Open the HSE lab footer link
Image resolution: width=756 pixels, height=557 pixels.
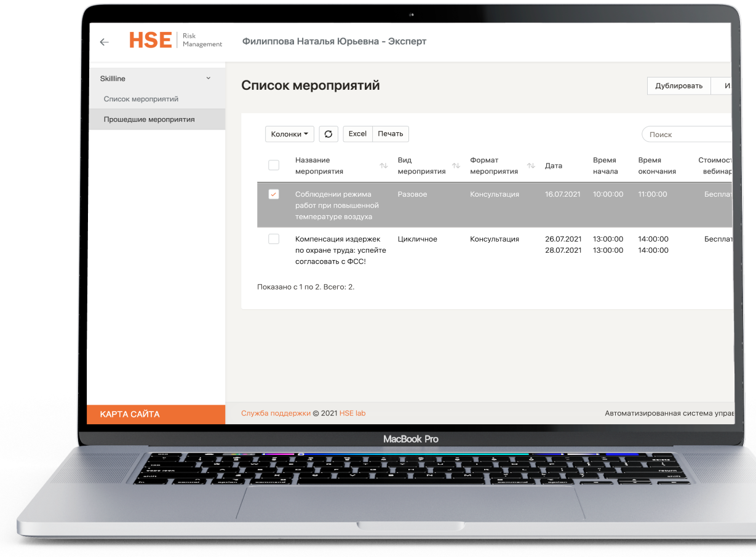(352, 413)
